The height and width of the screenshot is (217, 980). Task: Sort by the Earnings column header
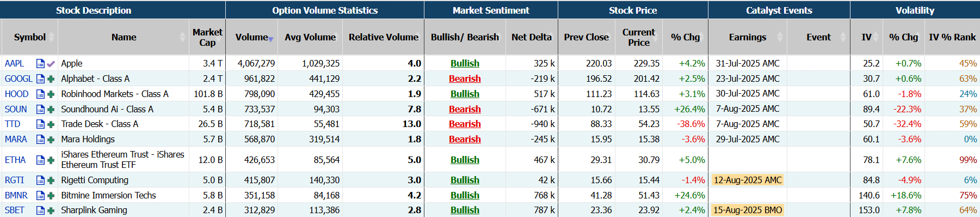point(747,37)
